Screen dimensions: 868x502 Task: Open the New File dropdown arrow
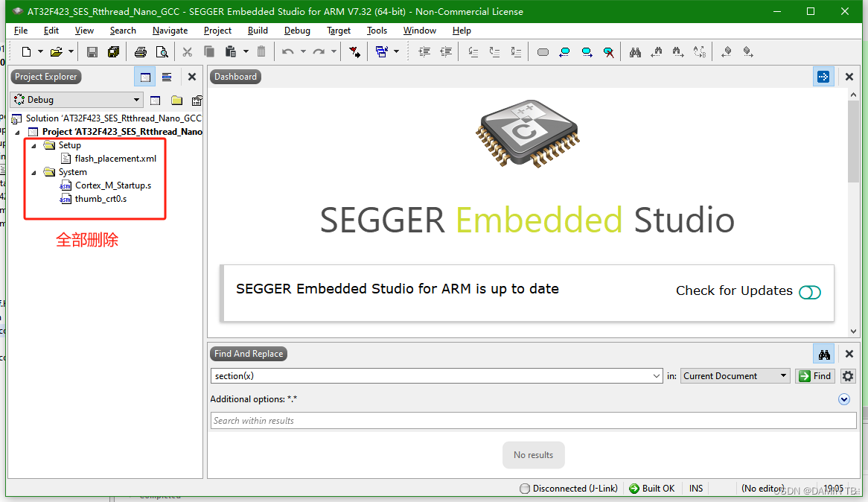pos(40,52)
